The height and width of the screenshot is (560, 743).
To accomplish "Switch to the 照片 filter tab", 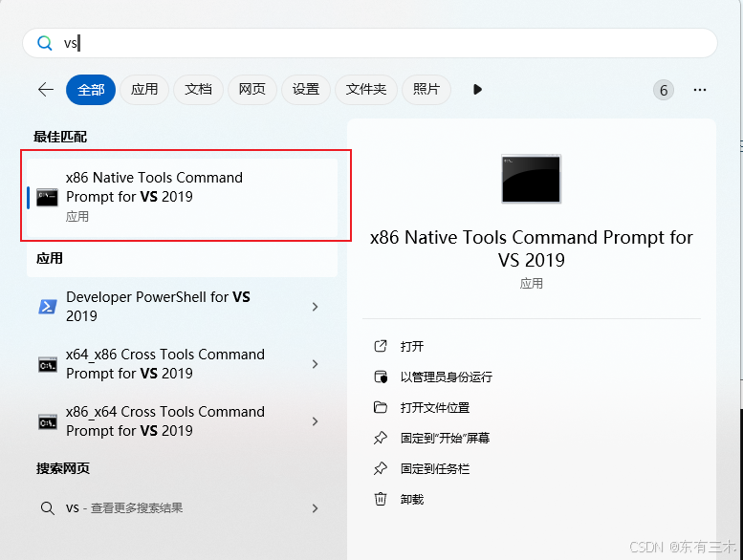I will pos(426,90).
